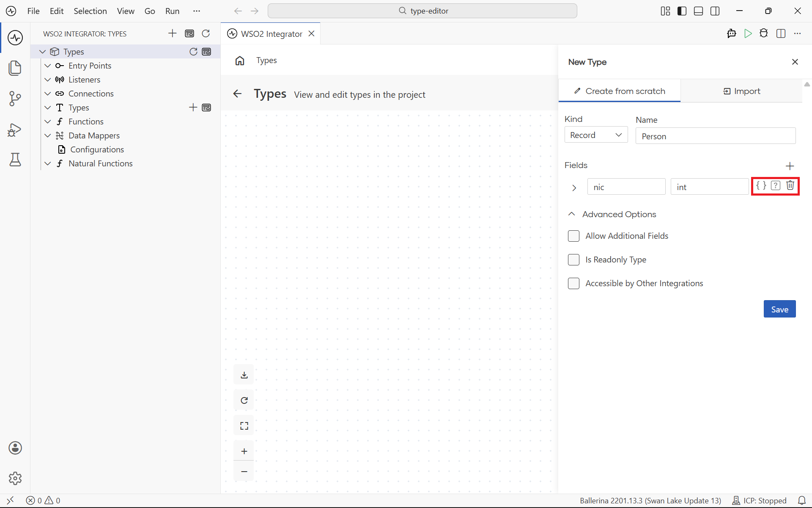Open Source Control view in activity bar
The image size is (812, 508).
(15, 99)
